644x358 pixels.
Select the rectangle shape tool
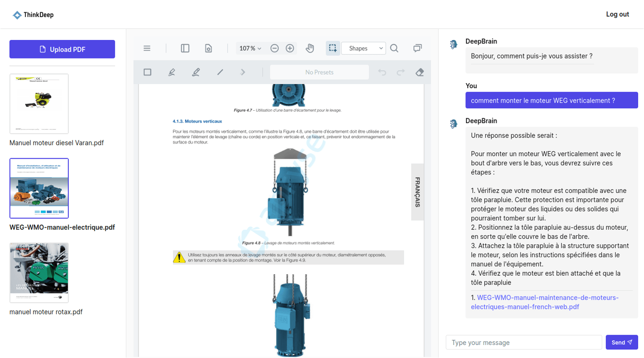point(148,72)
